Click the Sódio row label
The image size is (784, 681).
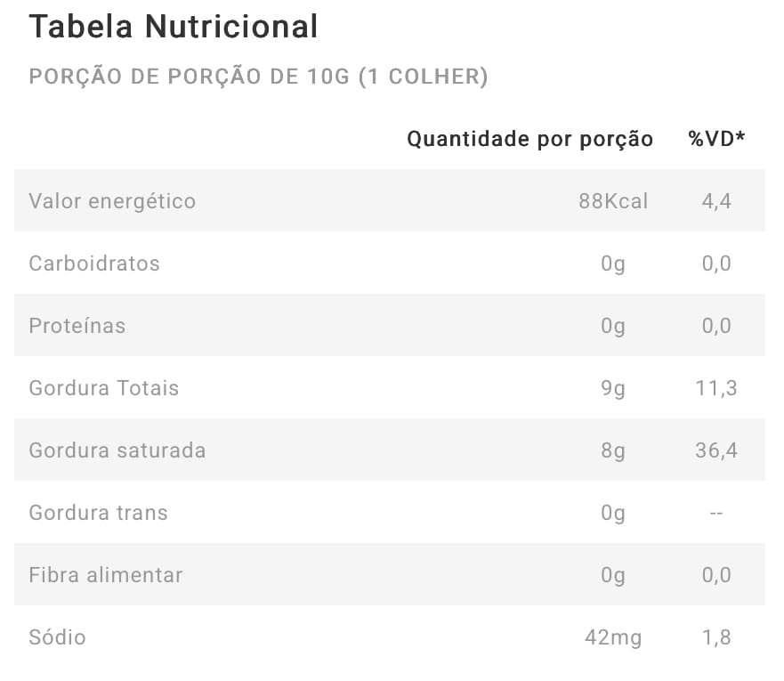click(58, 637)
